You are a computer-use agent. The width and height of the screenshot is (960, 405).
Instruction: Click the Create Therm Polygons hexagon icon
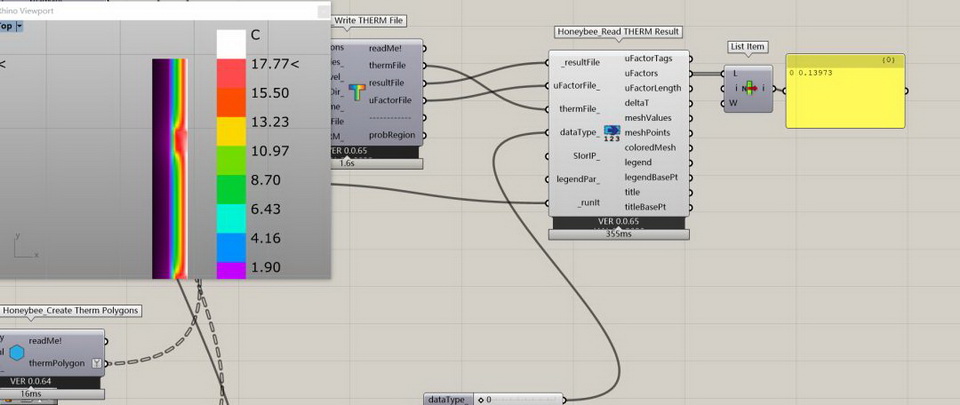pyautogui.click(x=16, y=352)
